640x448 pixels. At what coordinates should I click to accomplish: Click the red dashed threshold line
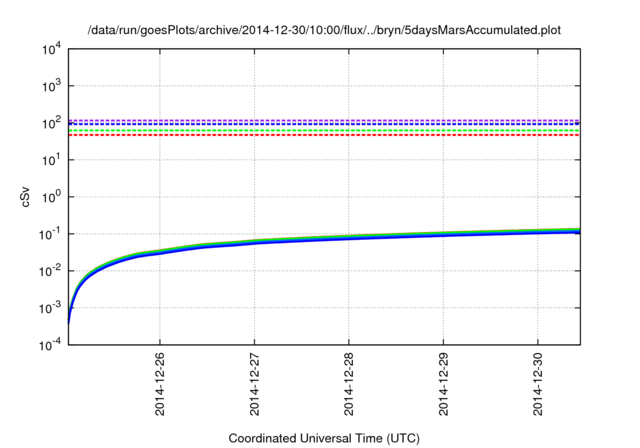click(324, 135)
